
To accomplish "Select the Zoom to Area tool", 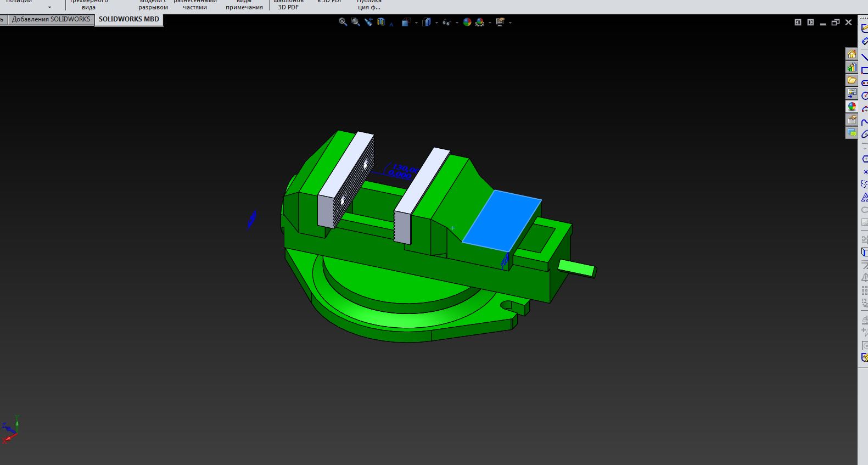I will pyautogui.click(x=355, y=22).
